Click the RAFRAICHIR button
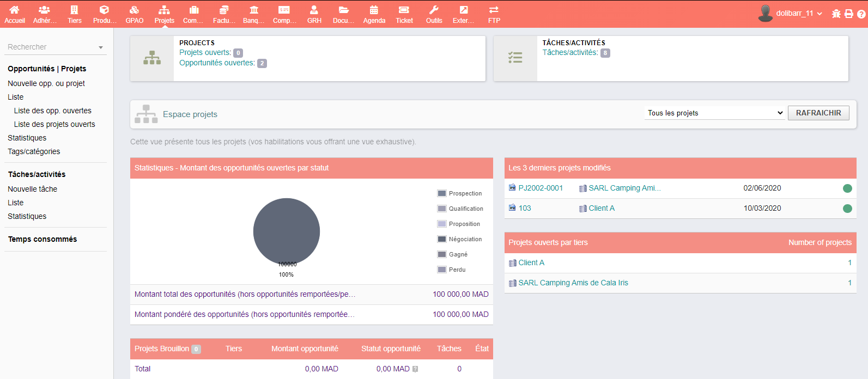This screenshot has height=379, width=868. (x=818, y=113)
